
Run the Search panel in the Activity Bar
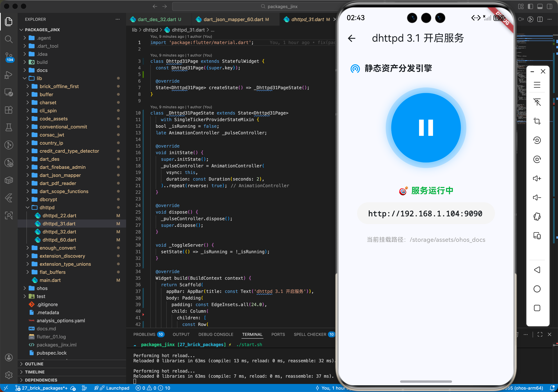point(9,39)
